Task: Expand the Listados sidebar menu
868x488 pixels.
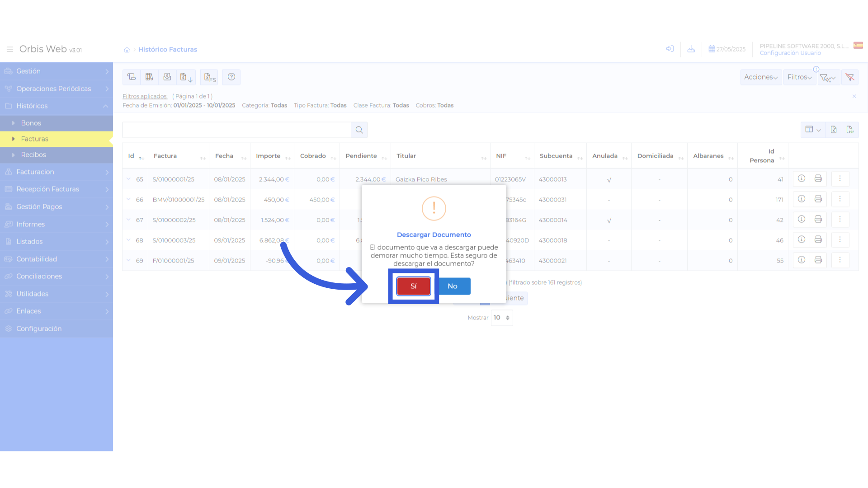Action: pyautogui.click(x=57, y=241)
